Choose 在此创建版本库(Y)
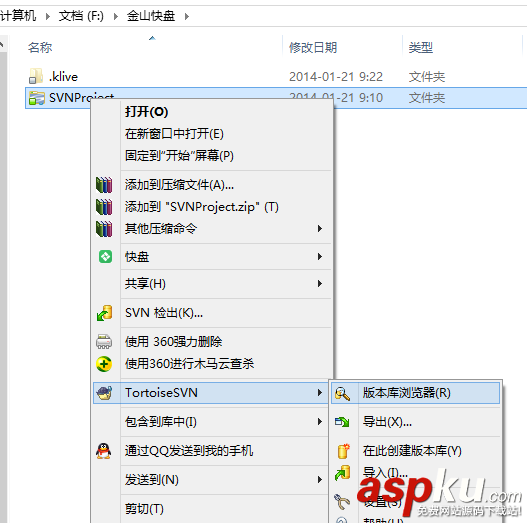The width and height of the screenshot is (527, 523). point(412,451)
